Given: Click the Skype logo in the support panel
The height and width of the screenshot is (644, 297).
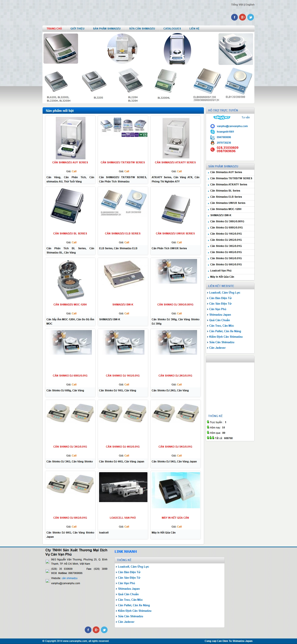Looking at the screenshot, I should (x=222, y=117).
